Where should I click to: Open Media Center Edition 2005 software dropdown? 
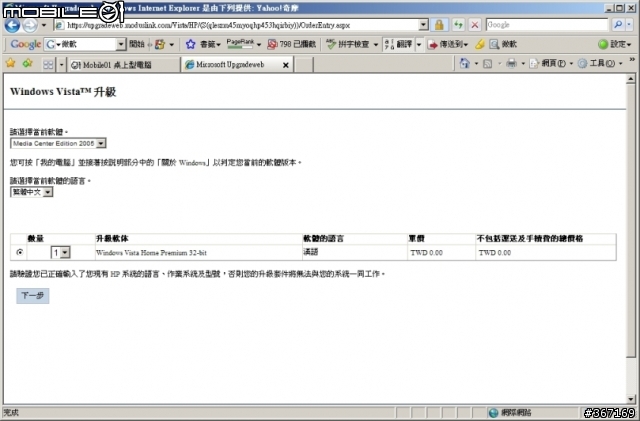pos(58,143)
